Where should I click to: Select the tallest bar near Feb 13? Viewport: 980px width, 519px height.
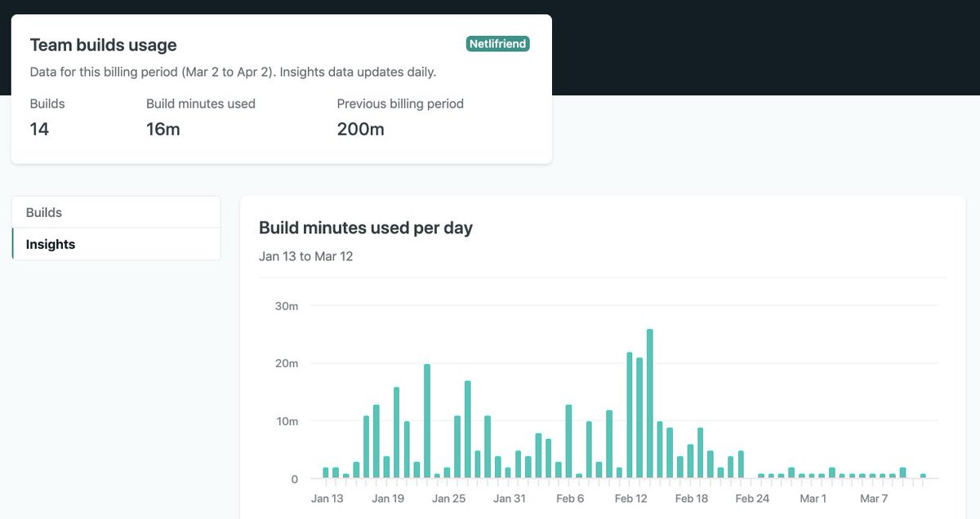tap(649, 400)
